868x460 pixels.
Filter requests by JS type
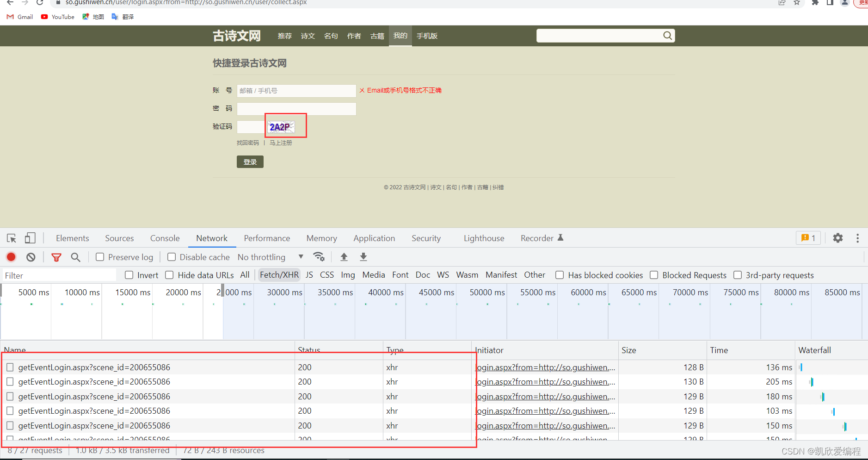309,275
